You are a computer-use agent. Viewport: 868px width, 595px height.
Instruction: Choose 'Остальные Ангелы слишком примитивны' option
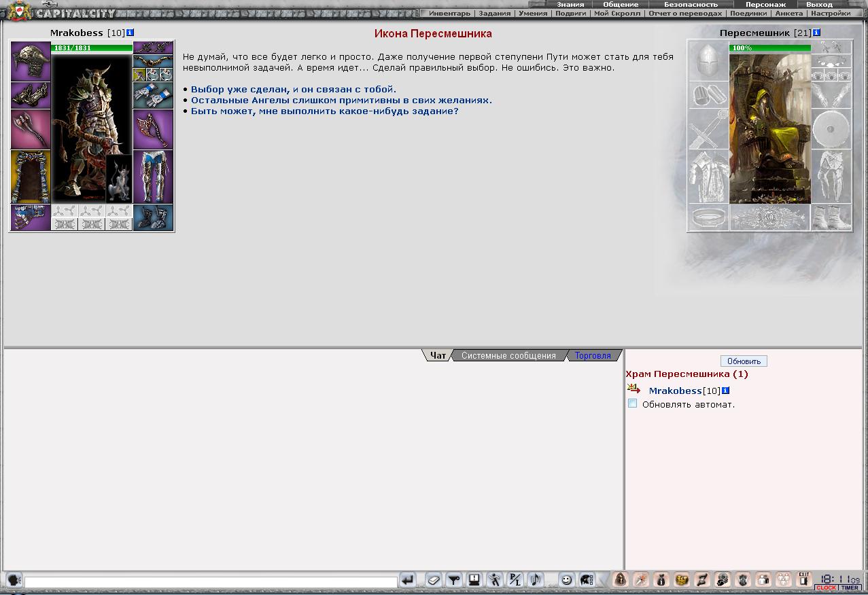pos(341,100)
